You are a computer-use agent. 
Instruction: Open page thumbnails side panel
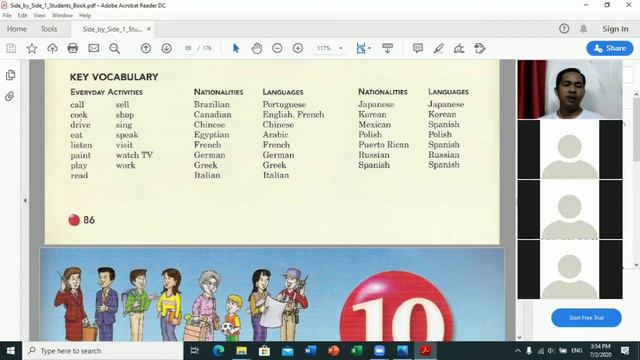point(10,75)
